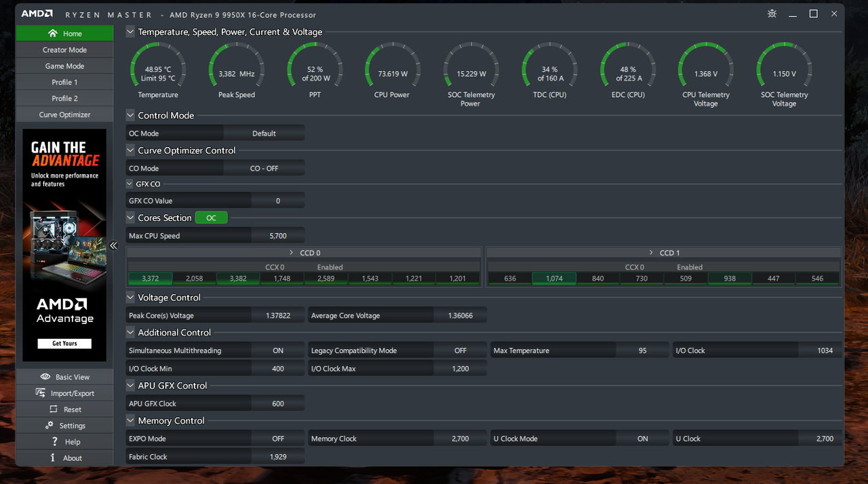
Task: Toggle Legacy Compatibility Mode OFF value
Action: click(460, 350)
